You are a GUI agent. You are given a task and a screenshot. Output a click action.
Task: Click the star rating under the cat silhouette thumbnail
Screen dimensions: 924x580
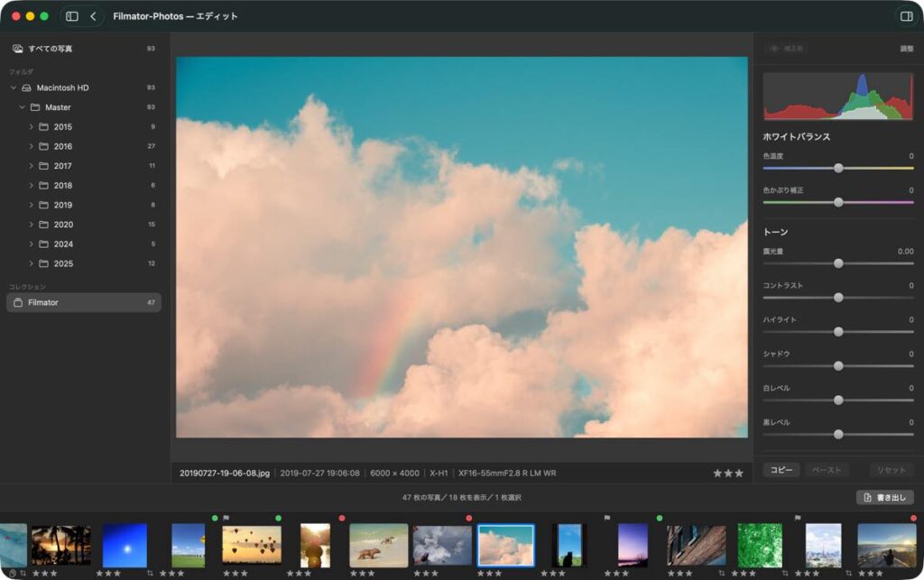553,573
